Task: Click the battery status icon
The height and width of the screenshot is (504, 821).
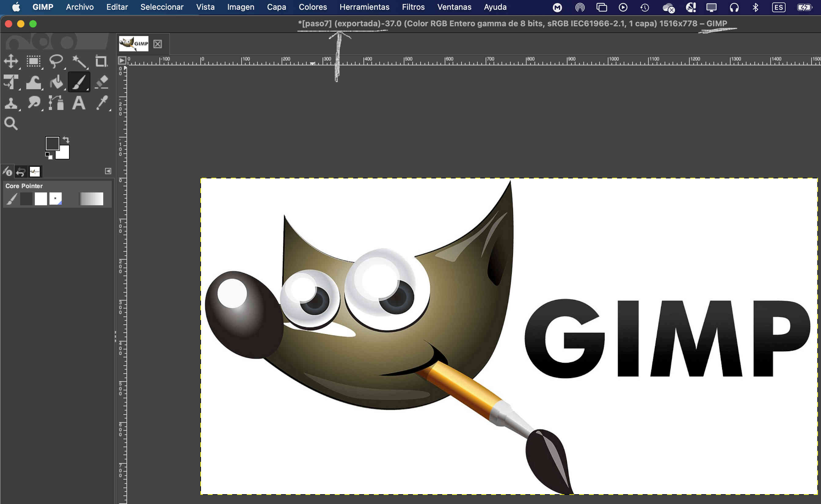Action: 804,7
